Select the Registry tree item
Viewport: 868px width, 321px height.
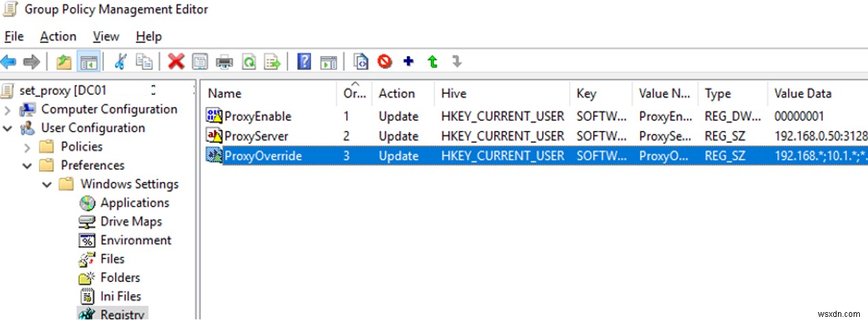tap(122, 314)
